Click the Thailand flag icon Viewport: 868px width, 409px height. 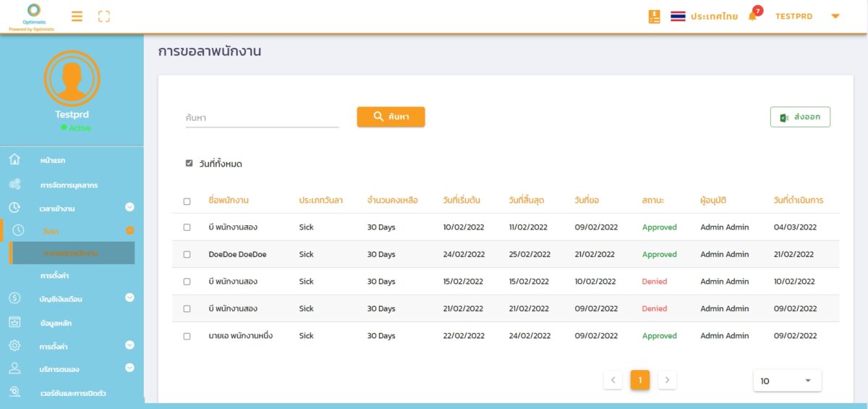click(678, 16)
